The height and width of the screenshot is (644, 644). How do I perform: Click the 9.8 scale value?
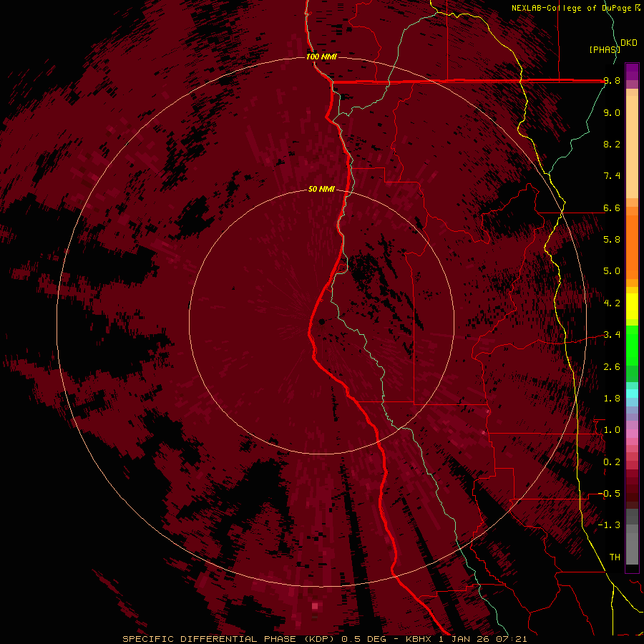click(612, 81)
